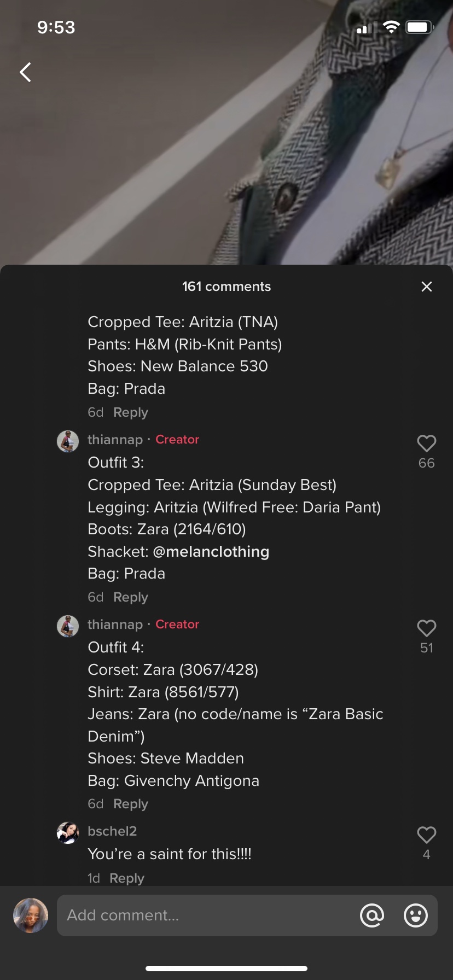The width and height of the screenshot is (453, 980).
Task: Open thiannap avatar on Outfit 3 comment
Action: tap(68, 441)
